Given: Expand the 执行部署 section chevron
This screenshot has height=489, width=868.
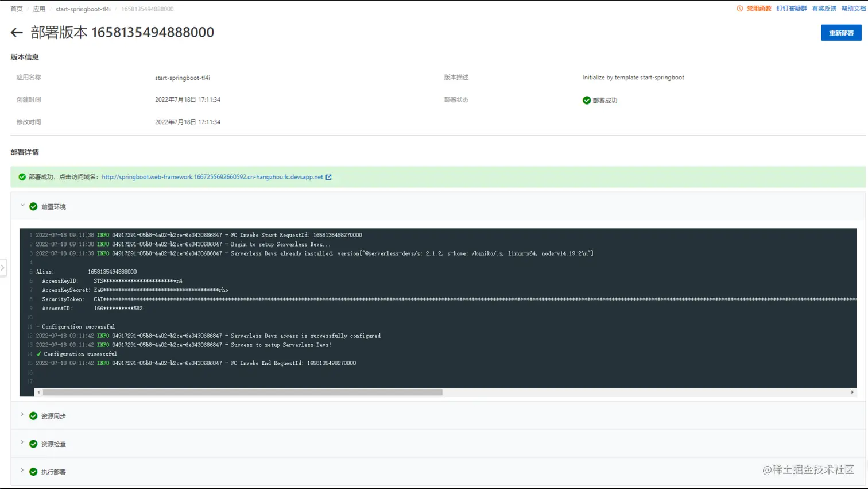Looking at the screenshot, I should tap(22, 472).
